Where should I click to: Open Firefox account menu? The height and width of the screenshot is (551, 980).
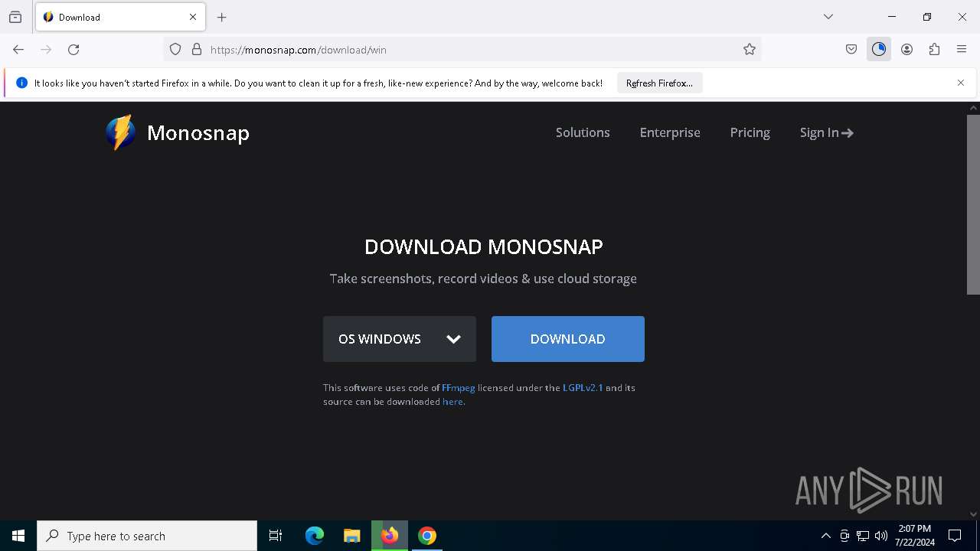click(906, 50)
